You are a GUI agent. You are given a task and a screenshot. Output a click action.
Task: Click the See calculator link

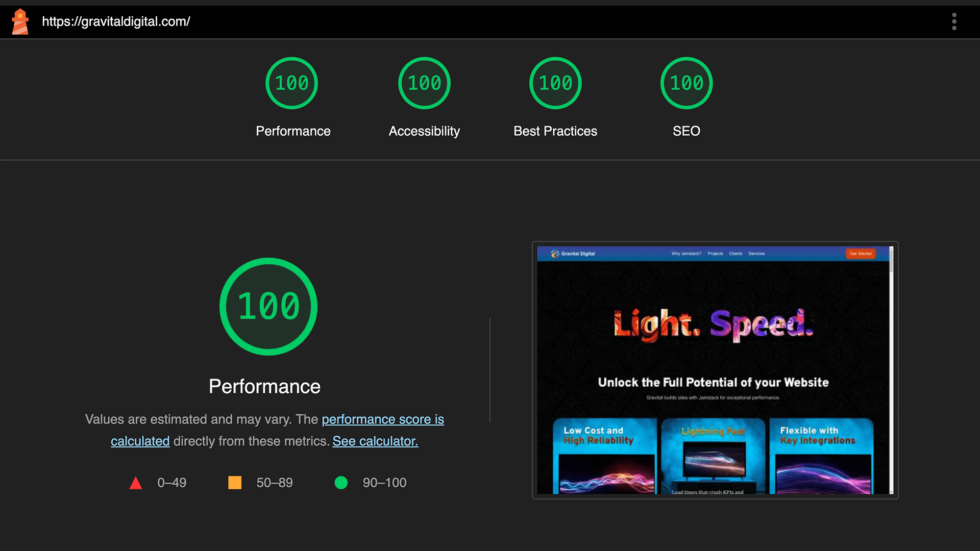click(x=375, y=441)
